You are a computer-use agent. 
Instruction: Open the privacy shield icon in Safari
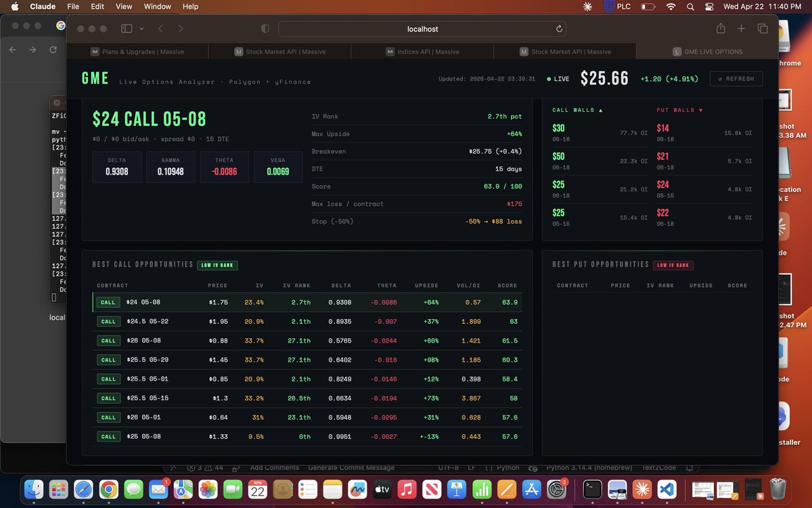[x=265, y=28]
